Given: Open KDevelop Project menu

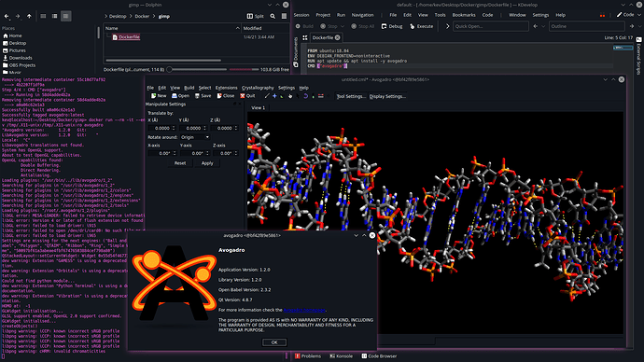Looking at the screenshot, I should [323, 15].
